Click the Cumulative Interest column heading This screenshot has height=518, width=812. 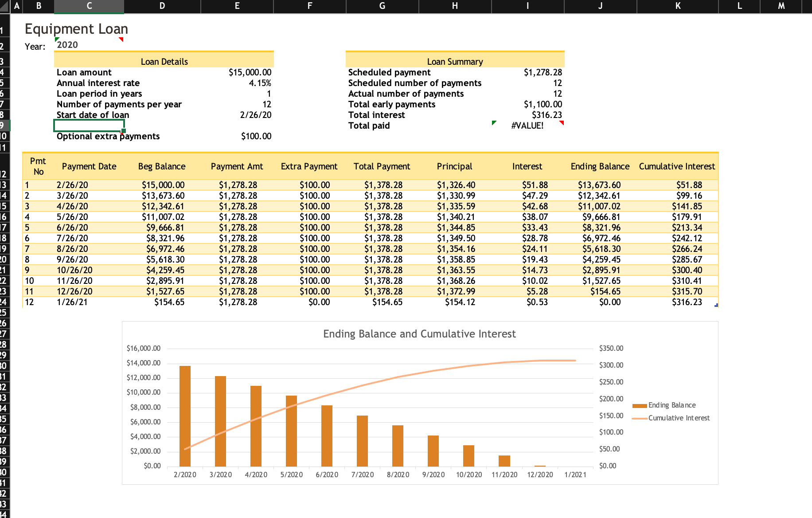point(677,166)
